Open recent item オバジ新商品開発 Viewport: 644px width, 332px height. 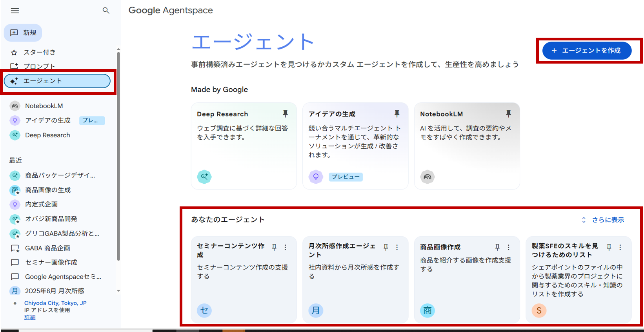click(51, 219)
